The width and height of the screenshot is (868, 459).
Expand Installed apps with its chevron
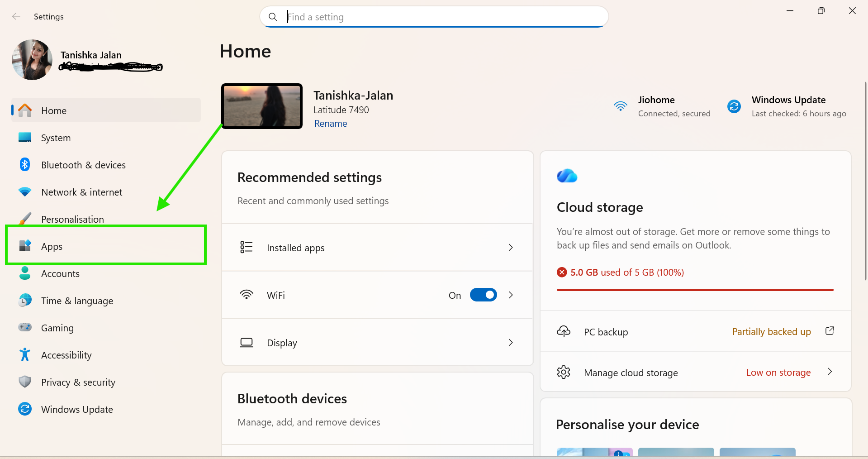tap(511, 247)
